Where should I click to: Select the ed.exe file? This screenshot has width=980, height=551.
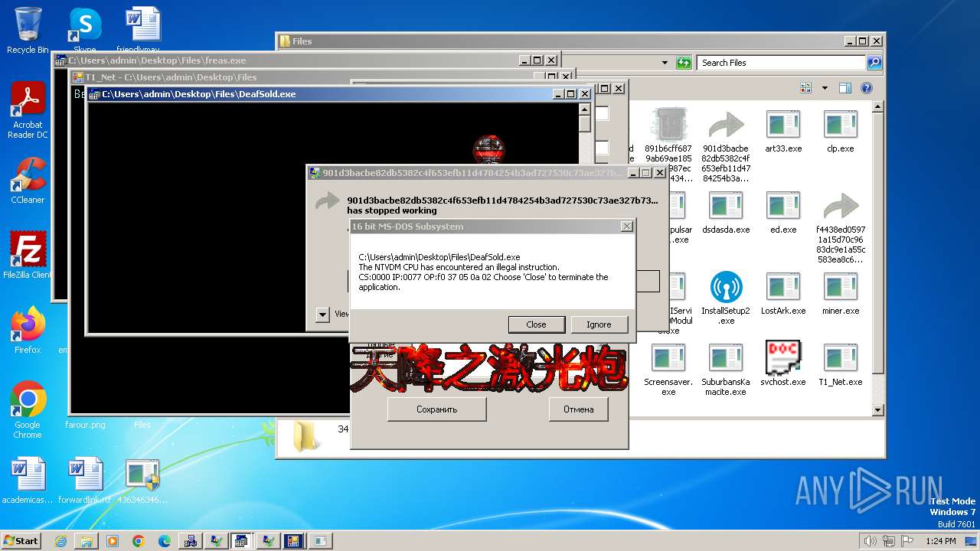click(x=783, y=212)
